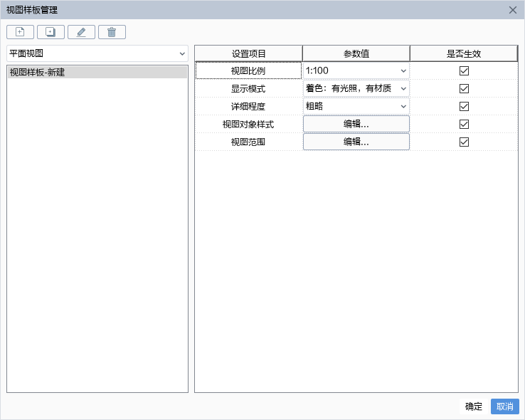Click the 取消 button
525x420 pixels.
point(504,406)
